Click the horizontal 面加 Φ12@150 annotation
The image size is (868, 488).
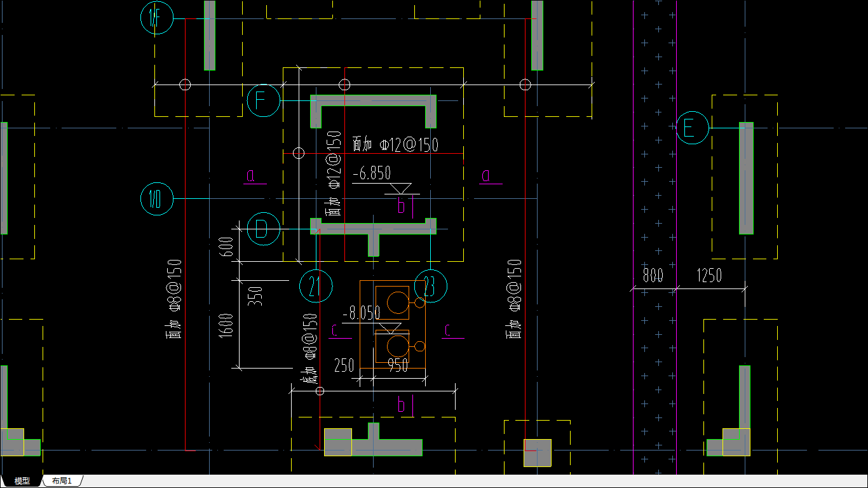(395, 145)
